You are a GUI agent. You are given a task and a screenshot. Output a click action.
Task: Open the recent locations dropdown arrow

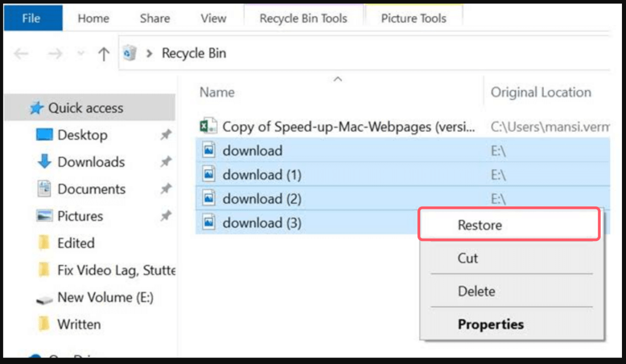click(x=80, y=54)
